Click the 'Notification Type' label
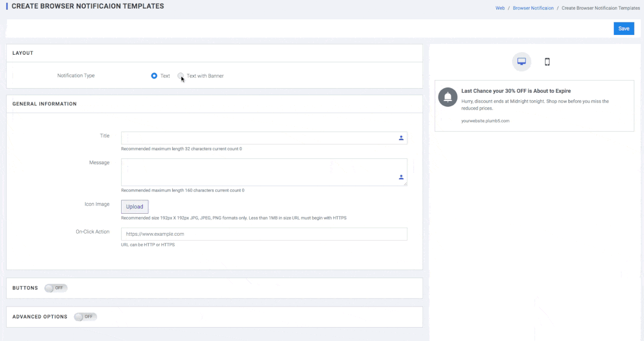 (x=76, y=76)
